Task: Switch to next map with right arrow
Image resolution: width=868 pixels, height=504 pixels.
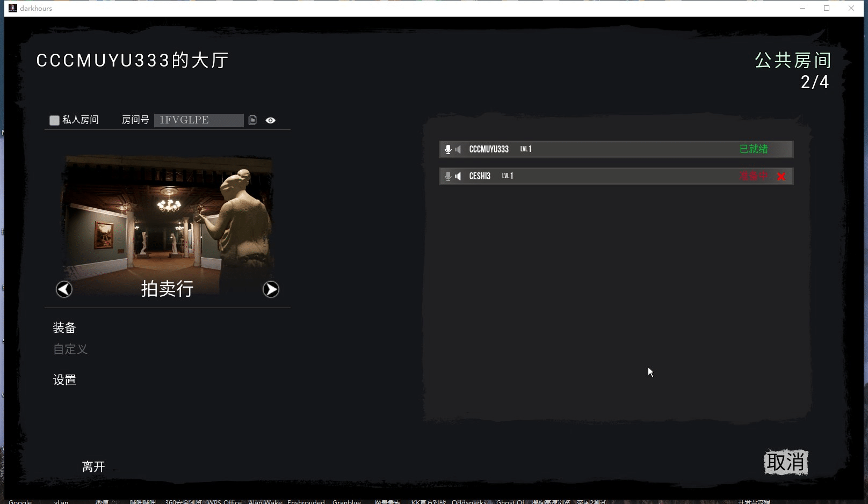Action: (x=271, y=289)
